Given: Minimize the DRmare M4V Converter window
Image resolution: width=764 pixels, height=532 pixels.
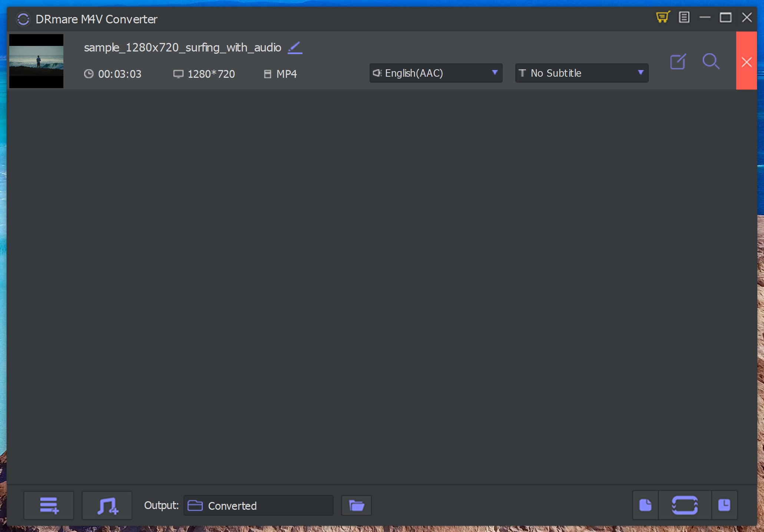Looking at the screenshot, I should (705, 17).
